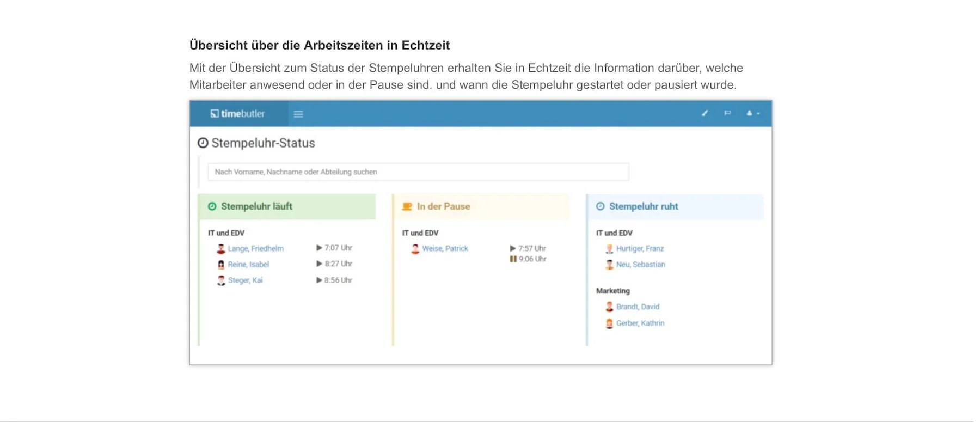Open employee Brandt, David
Viewport: 980px width, 422px height.
638,307
